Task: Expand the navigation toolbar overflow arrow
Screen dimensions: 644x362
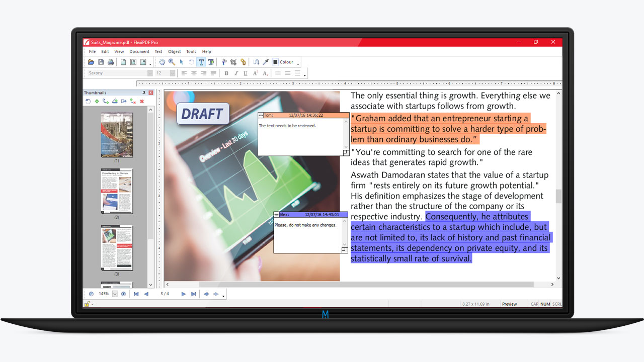Action: (223, 296)
